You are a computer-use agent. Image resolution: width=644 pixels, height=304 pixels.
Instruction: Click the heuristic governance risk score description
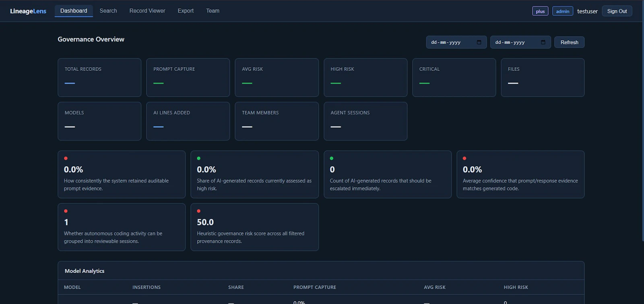coord(250,237)
